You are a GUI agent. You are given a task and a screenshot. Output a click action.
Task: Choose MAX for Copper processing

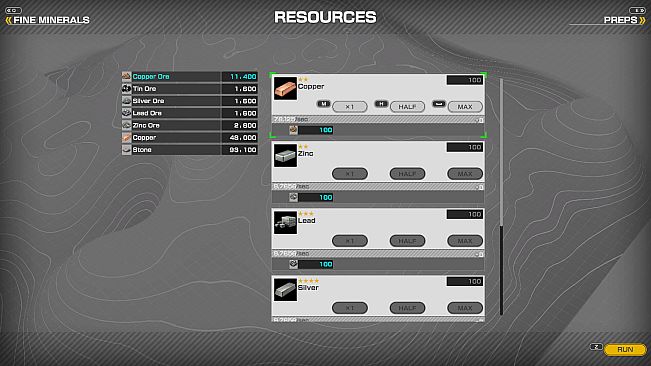(x=465, y=107)
